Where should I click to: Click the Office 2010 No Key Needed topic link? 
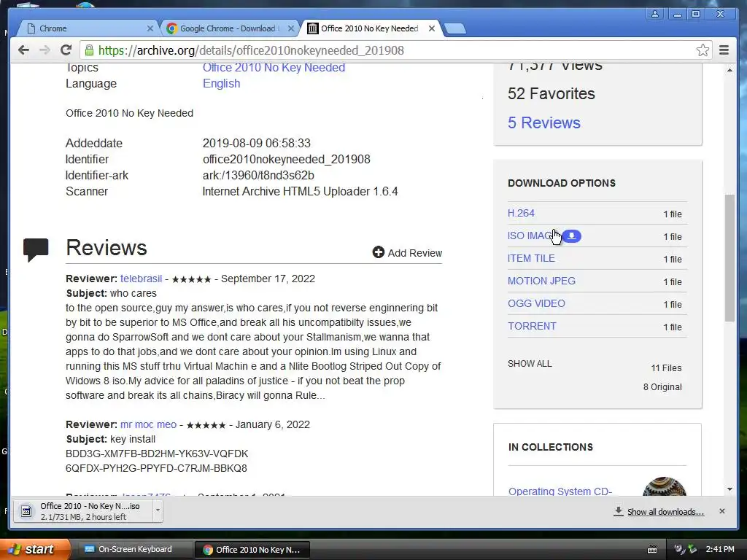point(274,68)
